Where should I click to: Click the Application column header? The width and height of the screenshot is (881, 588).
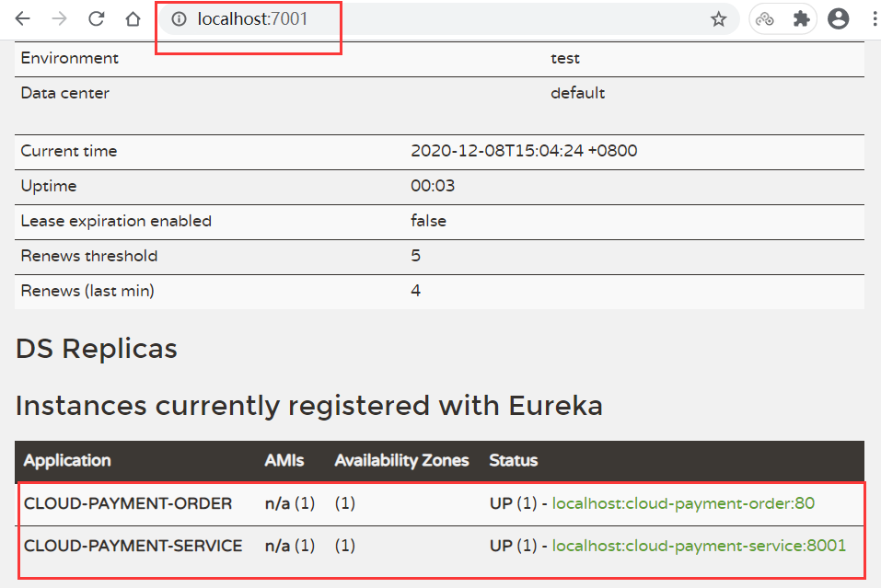click(67, 460)
